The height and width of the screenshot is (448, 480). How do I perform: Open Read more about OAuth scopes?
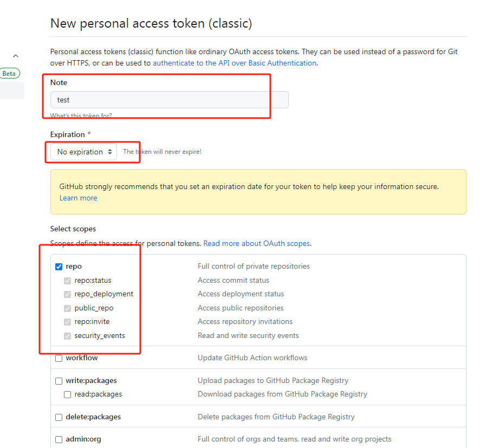click(257, 243)
